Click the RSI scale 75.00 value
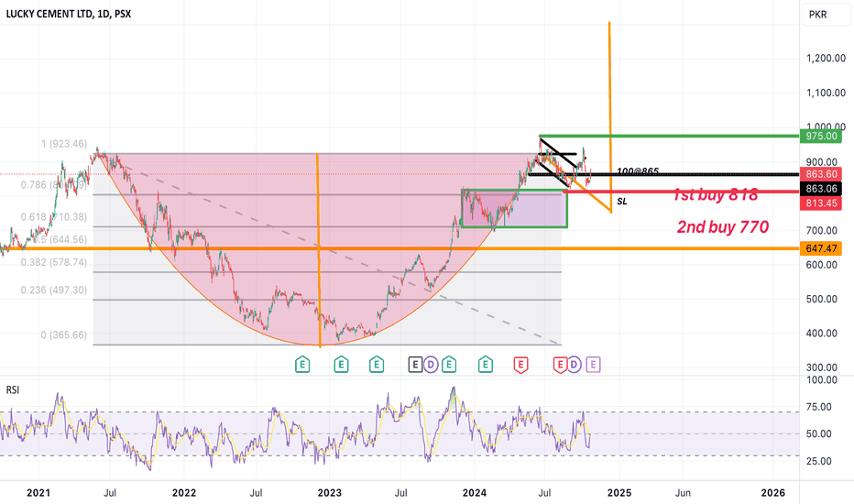The image size is (854, 504). pos(818,407)
